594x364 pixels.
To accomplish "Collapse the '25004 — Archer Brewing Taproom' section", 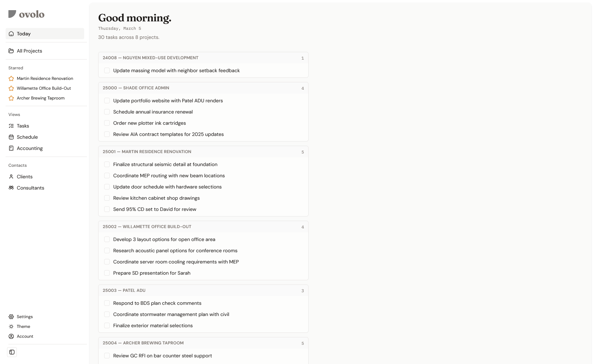I will (x=203, y=343).
